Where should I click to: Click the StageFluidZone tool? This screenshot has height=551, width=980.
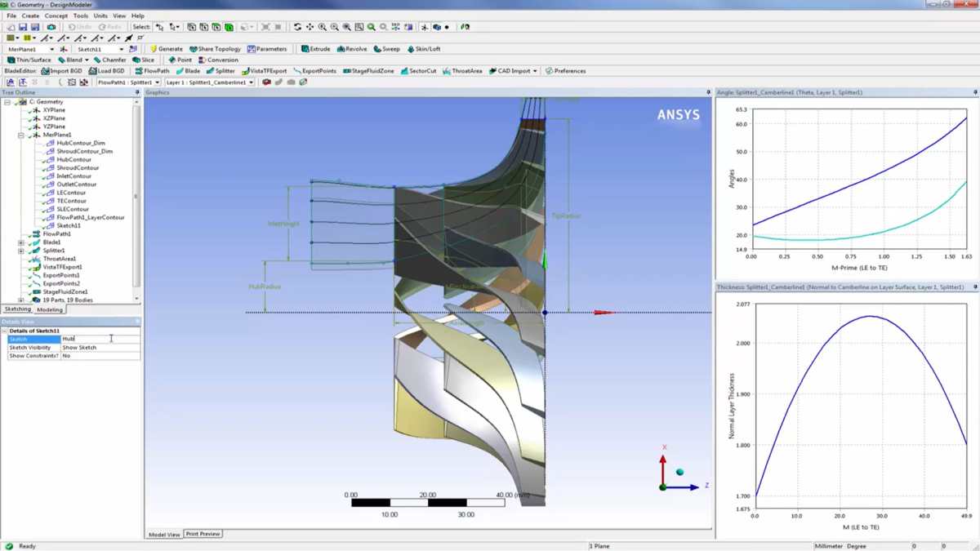pyautogui.click(x=368, y=71)
